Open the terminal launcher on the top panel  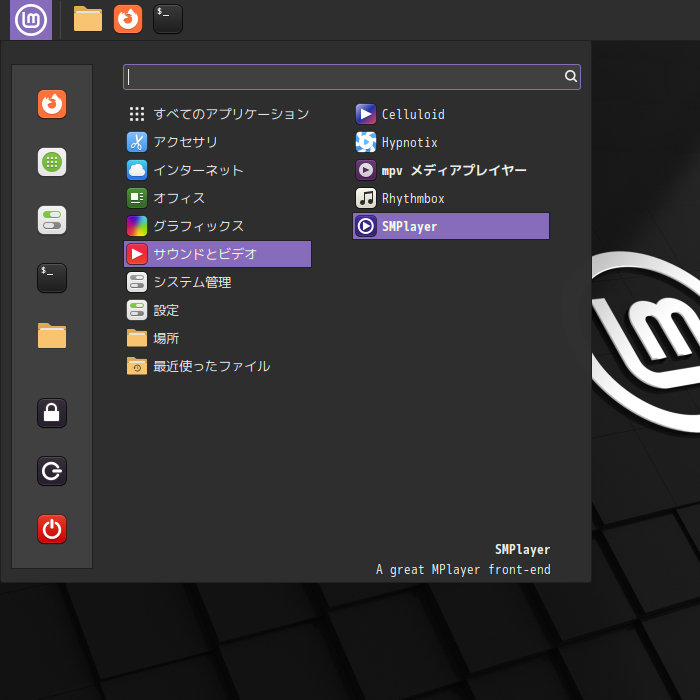pos(168,19)
